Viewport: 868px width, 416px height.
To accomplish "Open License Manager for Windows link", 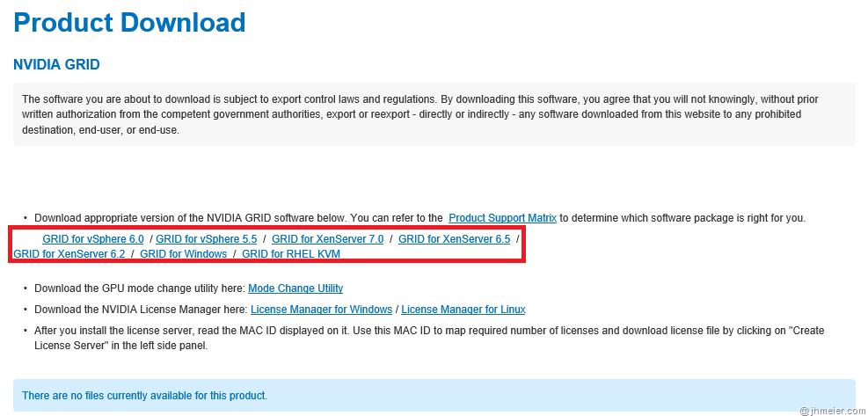I will tap(321, 310).
